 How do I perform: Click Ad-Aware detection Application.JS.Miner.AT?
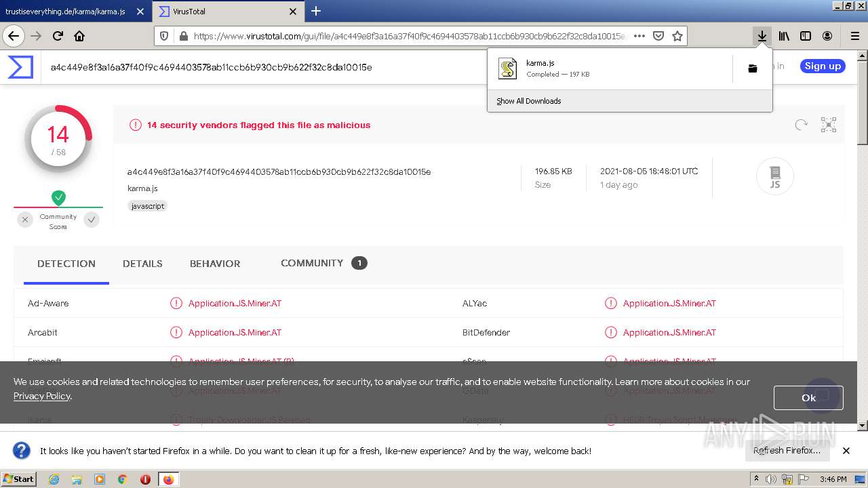coord(235,303)
